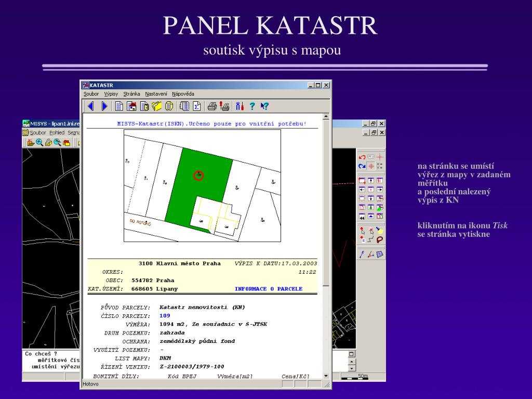Click the X= Y= coordinates icon

point(380,166)
